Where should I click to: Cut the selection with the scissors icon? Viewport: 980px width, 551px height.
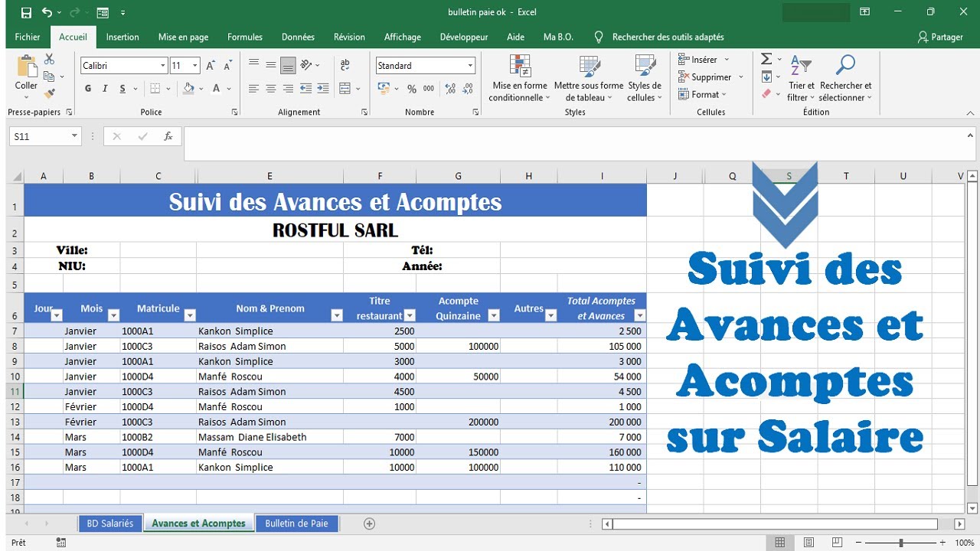pos(50,59)
